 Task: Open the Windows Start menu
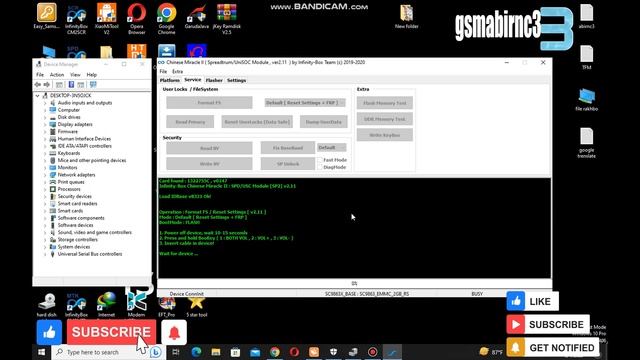[42, 352]
